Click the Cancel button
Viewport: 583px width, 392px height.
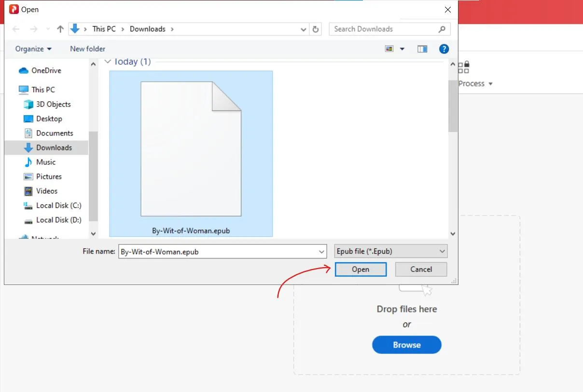421,270
